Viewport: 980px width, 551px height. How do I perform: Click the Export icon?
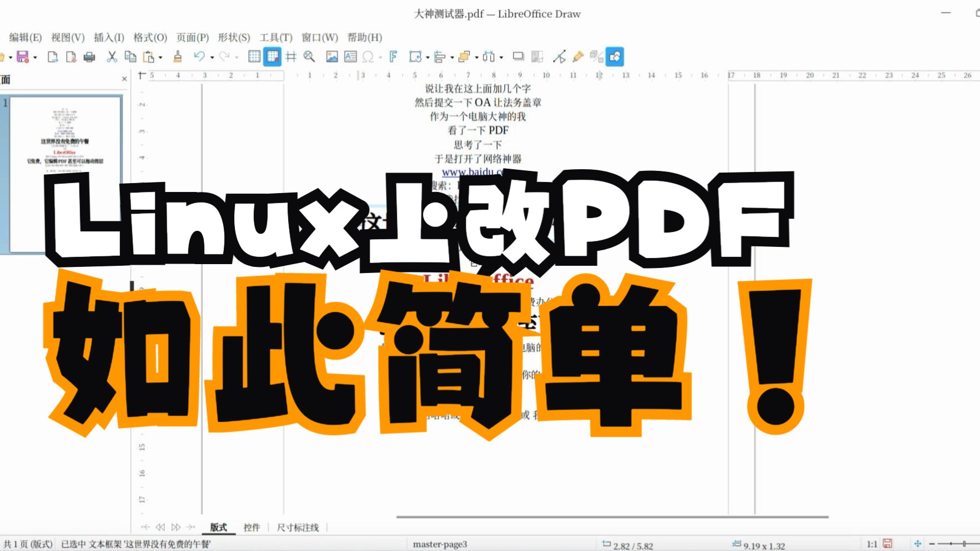[x=53, y=57]
